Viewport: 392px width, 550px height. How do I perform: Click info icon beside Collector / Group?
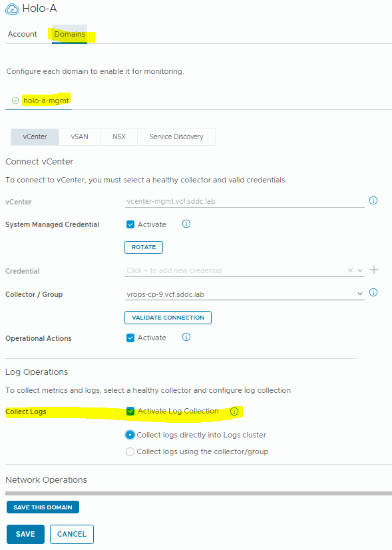coord(373,292)
